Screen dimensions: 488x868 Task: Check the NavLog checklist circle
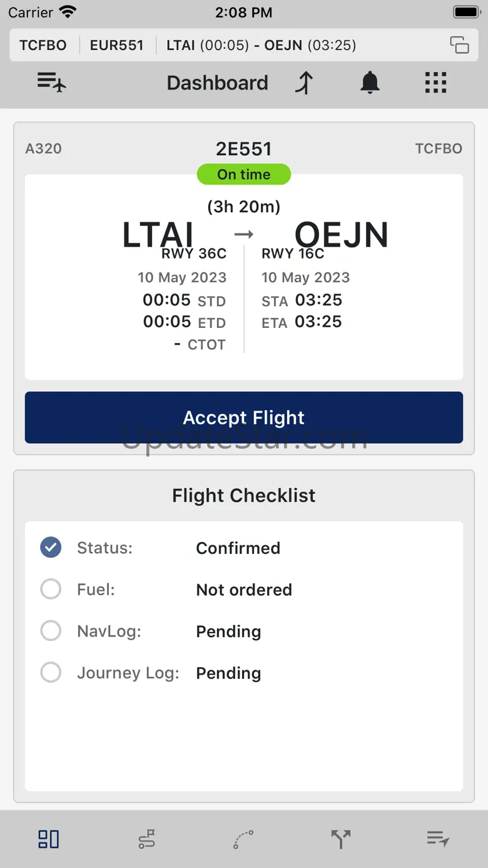coord(51,631)
